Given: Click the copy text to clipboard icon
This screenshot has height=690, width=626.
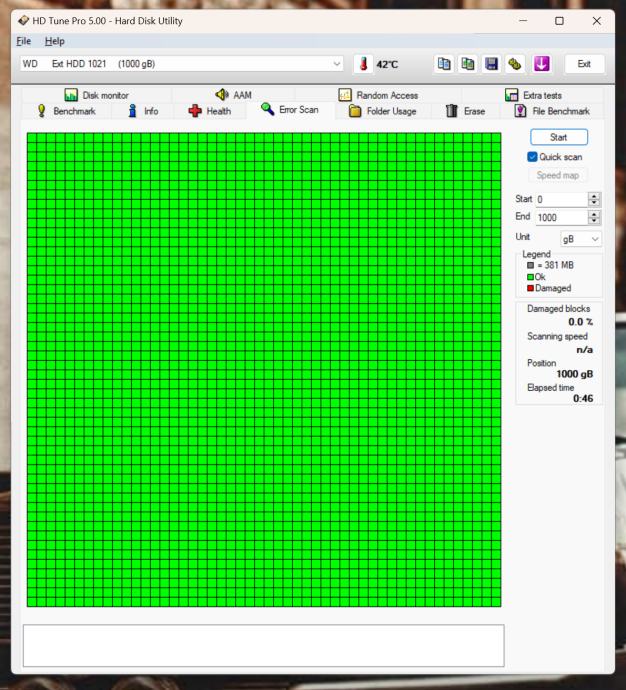Looking at the screenshot, I should pyautogui.click(x=443, y=64).
